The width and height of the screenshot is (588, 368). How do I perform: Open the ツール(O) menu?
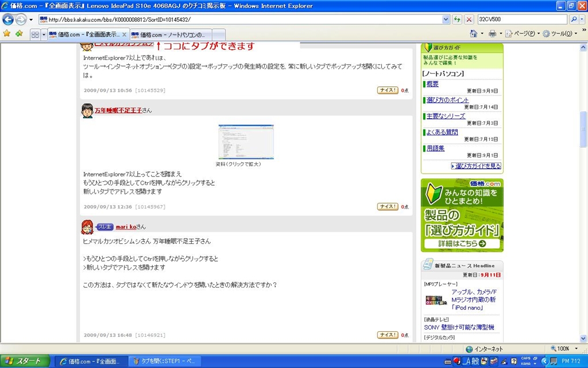point(560,34)
